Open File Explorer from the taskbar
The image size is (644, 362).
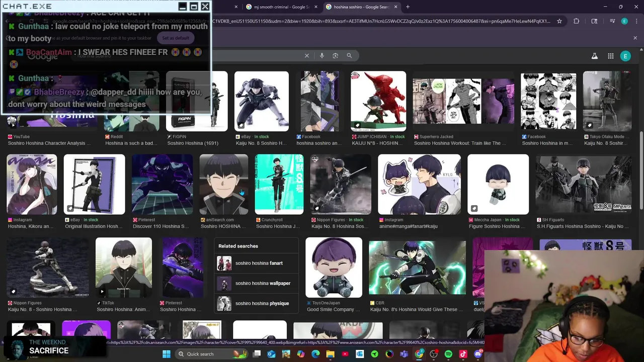point(330,354)
